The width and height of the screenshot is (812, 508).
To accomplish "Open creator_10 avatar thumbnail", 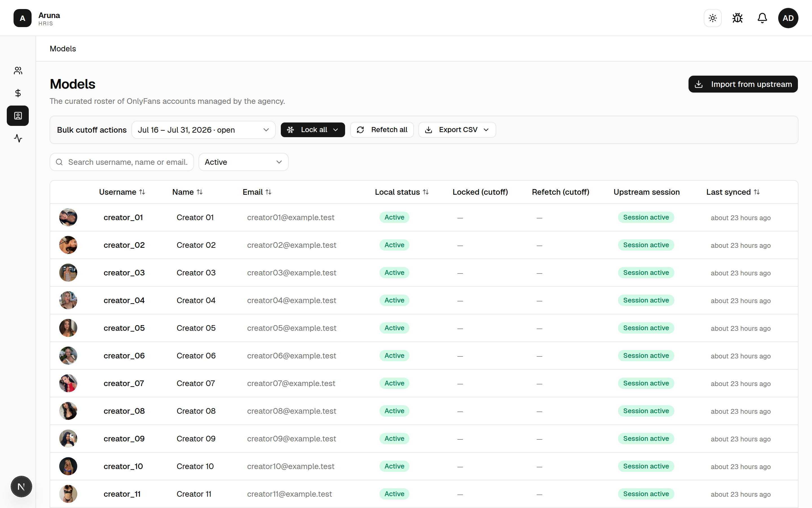I will [68, 466].
